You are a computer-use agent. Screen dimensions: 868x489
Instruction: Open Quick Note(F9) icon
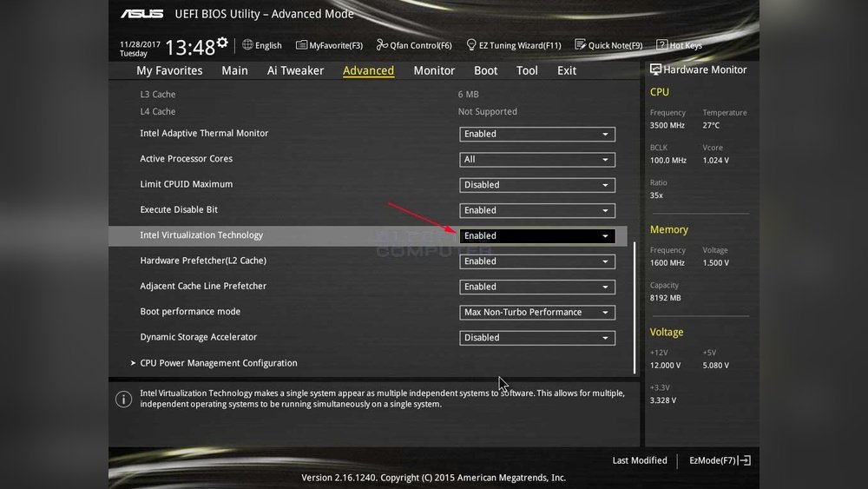tap(581, 45)
